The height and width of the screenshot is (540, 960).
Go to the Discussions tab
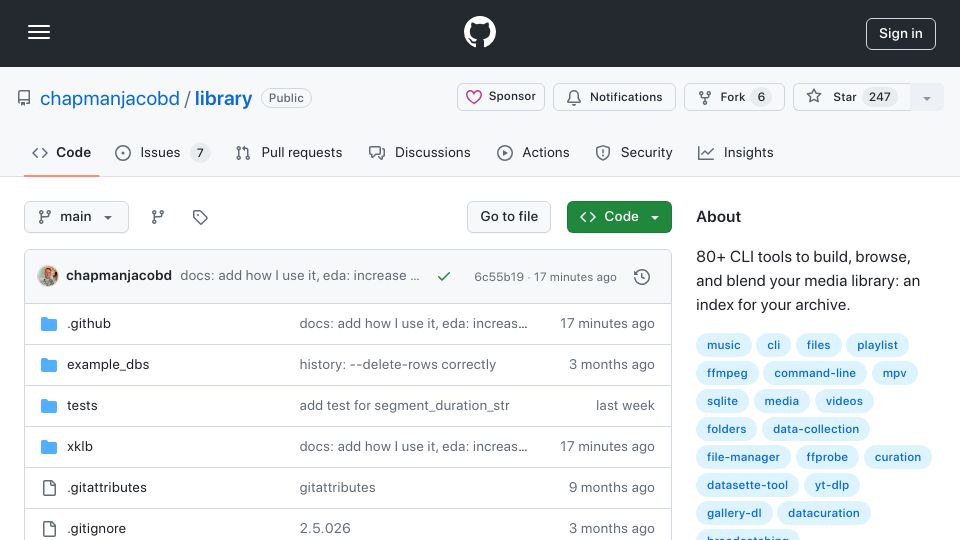point(419,152)
